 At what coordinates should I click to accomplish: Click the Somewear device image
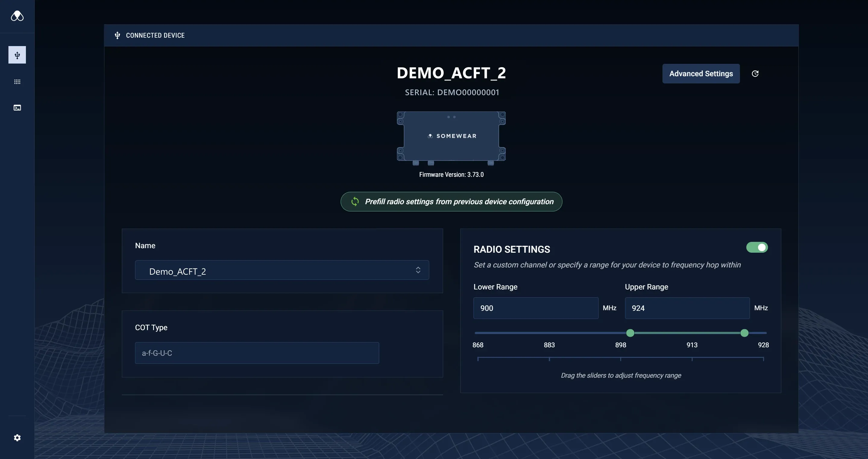[451, 139]
